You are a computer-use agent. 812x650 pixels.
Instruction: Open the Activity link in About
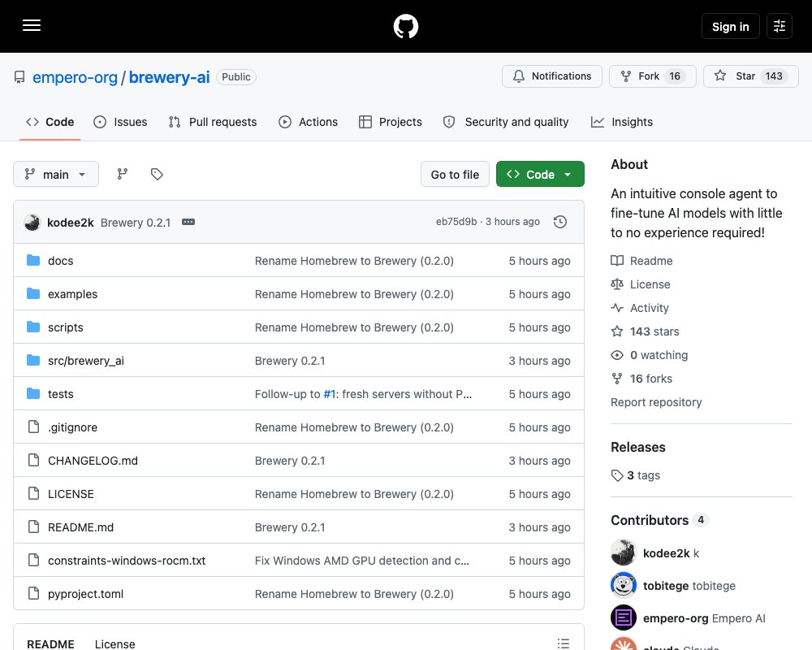tap(640, 308)
